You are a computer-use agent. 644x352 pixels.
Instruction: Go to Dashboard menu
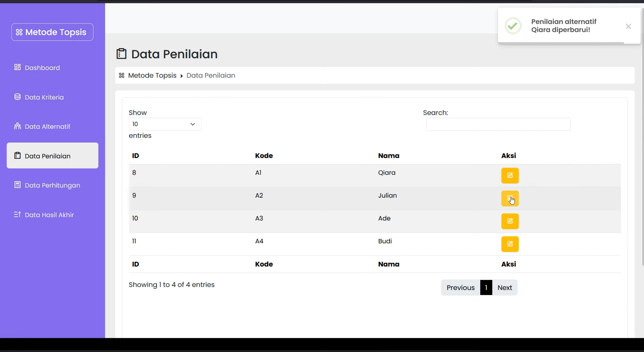52,68
